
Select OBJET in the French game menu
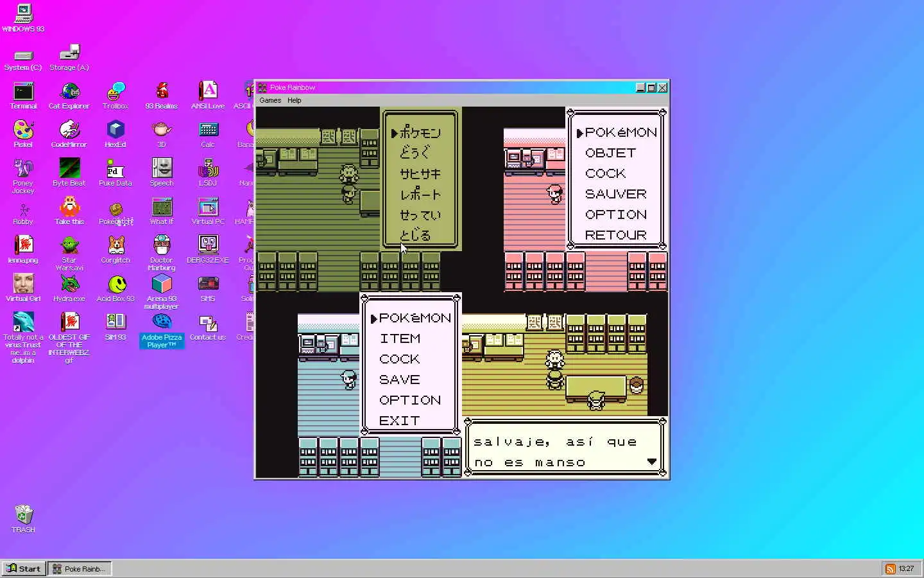(610, 153)
